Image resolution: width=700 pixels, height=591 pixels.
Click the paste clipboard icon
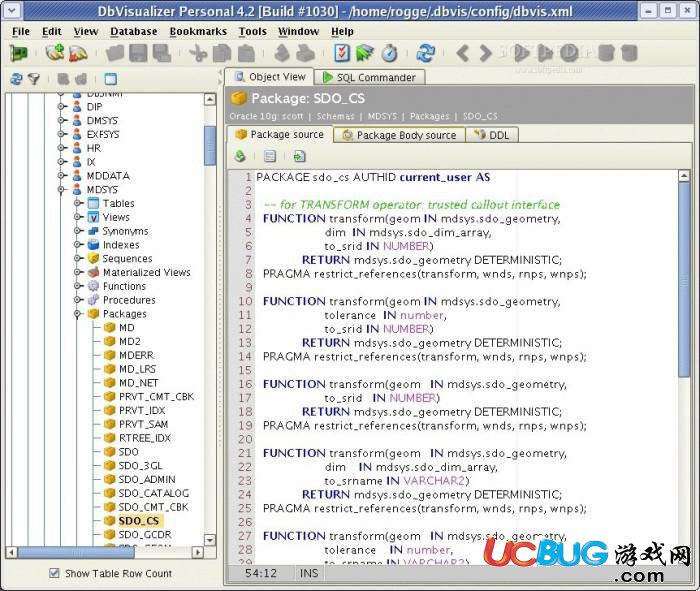(246, 54)
